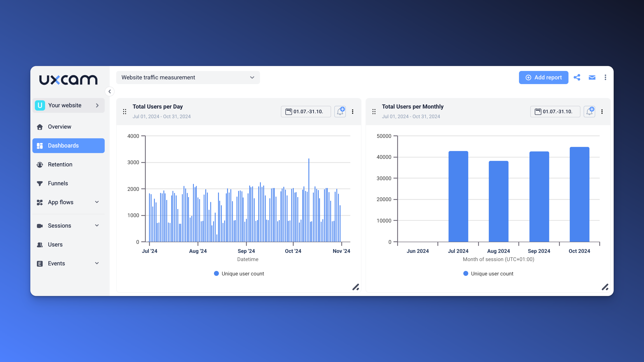Click the share icon in the top bar
Viewport: 644px width, 362px height.
(x=577, y=77)
